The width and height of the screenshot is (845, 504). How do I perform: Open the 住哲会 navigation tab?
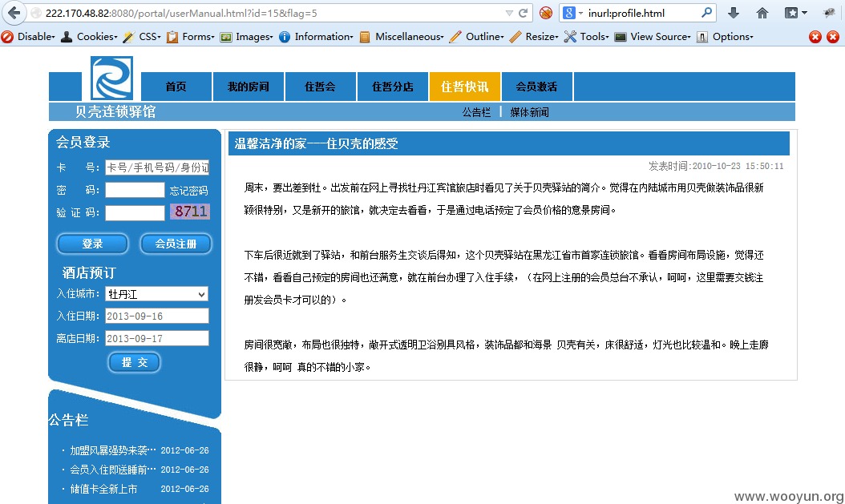(x=320, y=87)
